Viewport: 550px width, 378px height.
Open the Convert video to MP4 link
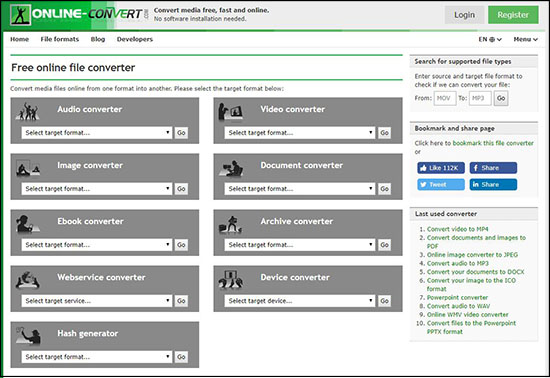click(x=457, y=229)
